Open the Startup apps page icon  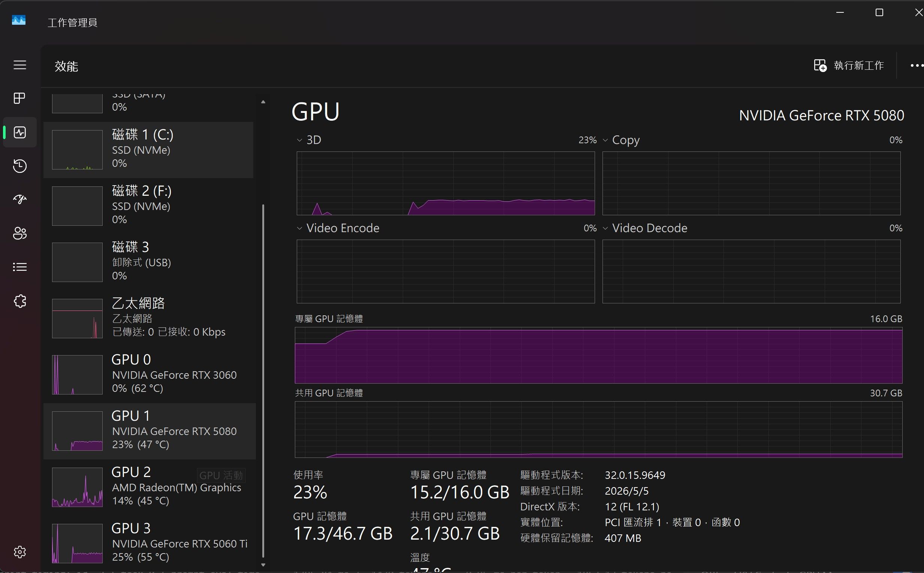(x=20, y=199)
